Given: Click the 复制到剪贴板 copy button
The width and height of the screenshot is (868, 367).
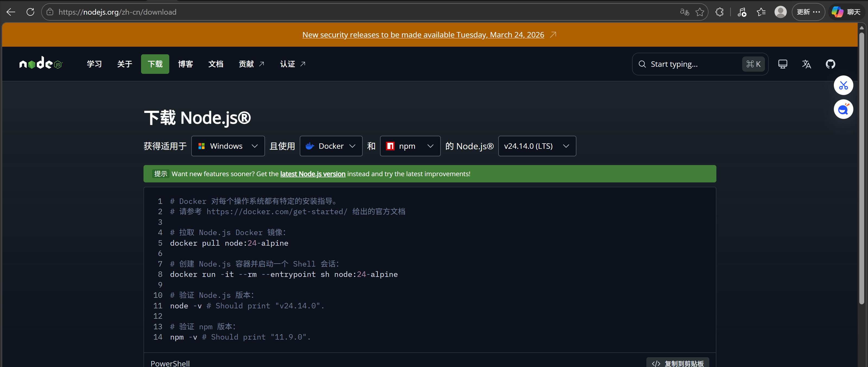Looking at the screenshot, I should click(x=678, y=363).
